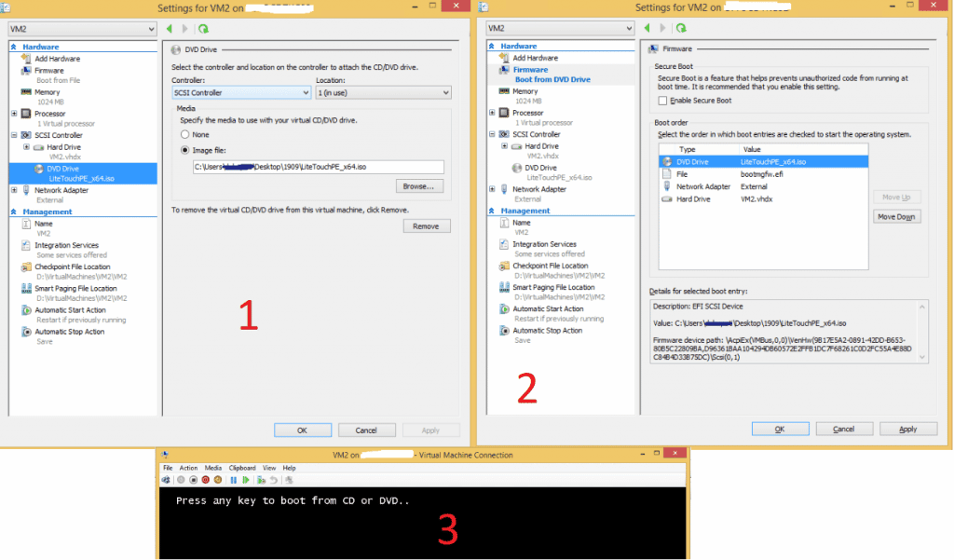Select Automatic Stop Action in left settings window
Image resolution: width=954 pixels, height=560 pixels.
[69, 332]
